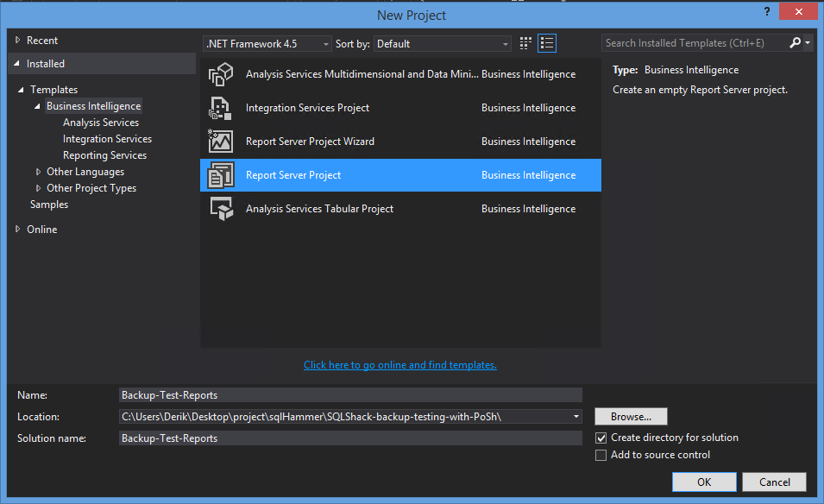Select the Analysis Services Tabular Project icon
The image size is (824, 504).
222,208
